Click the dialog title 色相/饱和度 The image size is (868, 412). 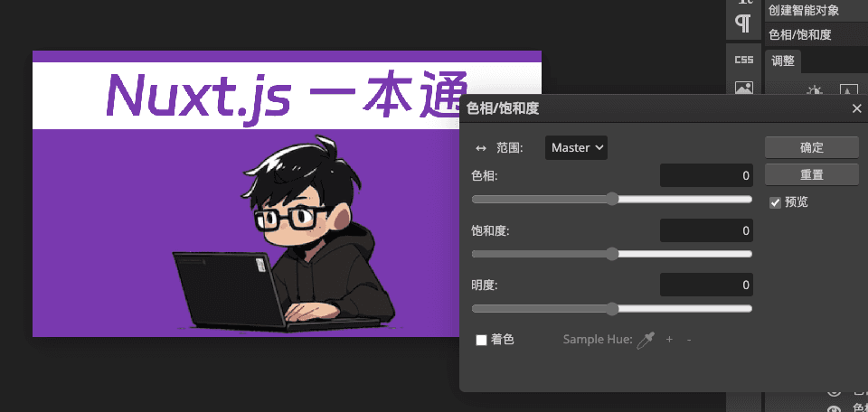[503, 108]
